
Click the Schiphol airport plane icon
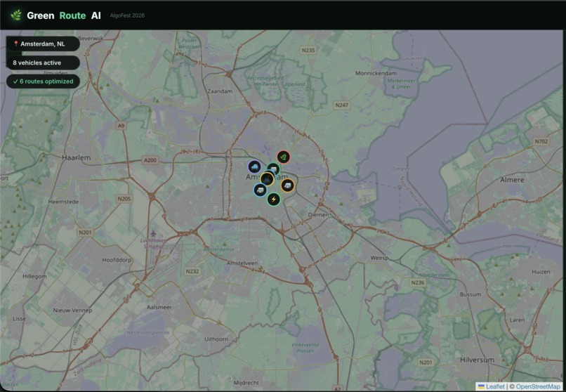point(153,233)
